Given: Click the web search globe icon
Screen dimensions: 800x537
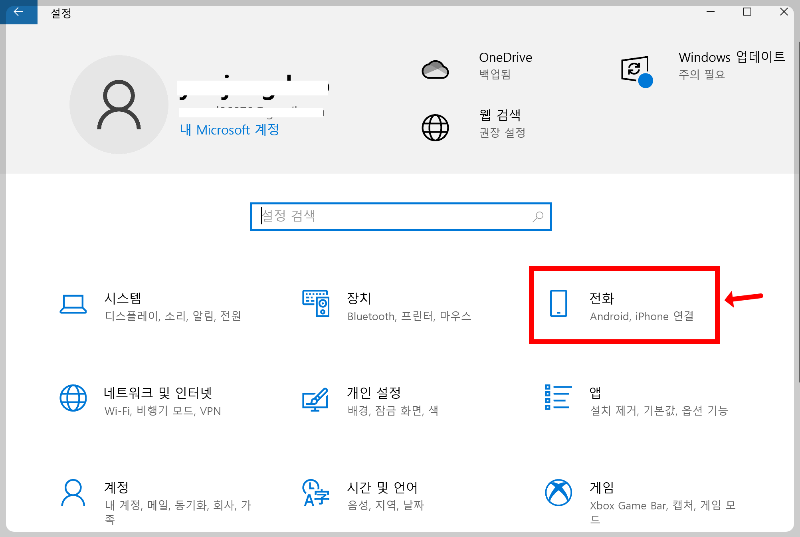Looking at the screenshot, I should (x=435, y=127).
